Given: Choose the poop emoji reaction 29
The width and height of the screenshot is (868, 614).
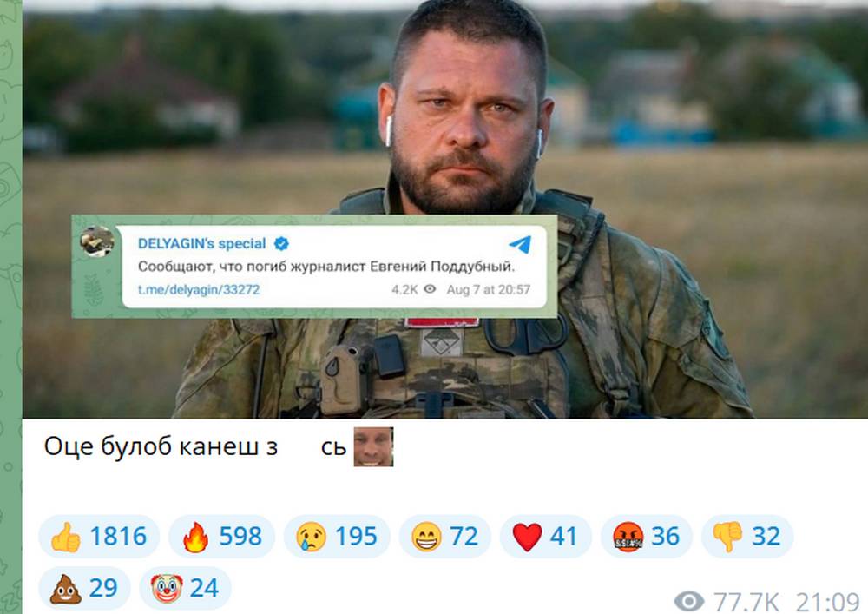Looking at the screenshot, I should (84, 588).
